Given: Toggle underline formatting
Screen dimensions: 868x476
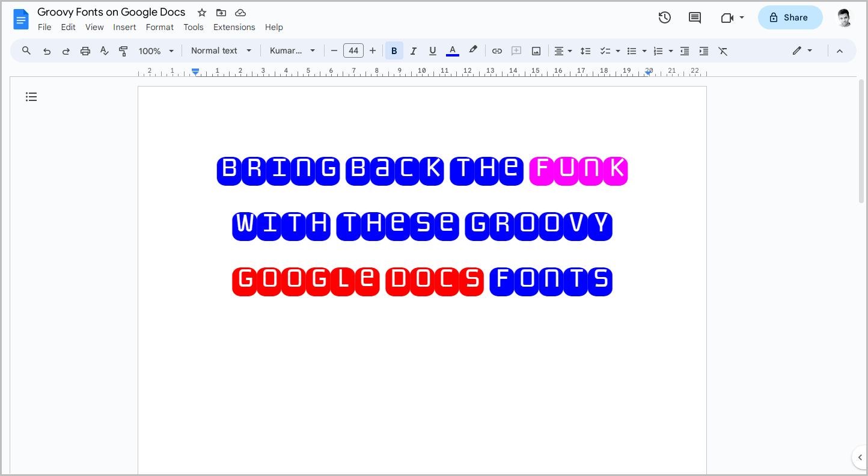Looking at the screenshot, I should point(432,50).
